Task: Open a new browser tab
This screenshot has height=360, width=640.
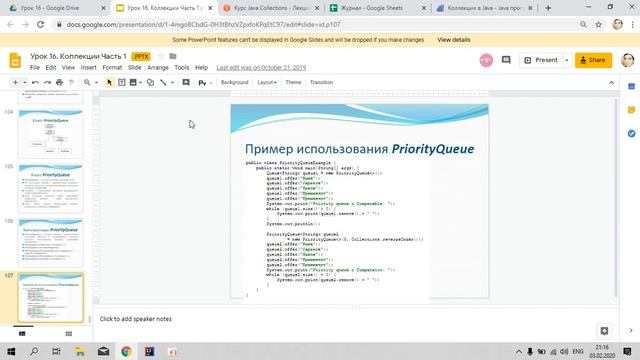Action: (548, 8)
